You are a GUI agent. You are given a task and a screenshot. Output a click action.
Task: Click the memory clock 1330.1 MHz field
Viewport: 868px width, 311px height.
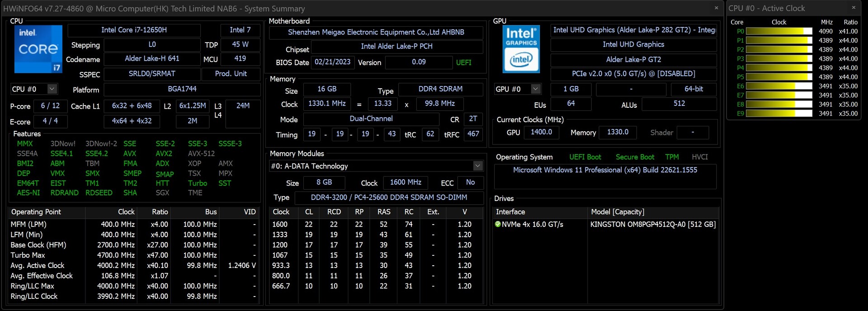tap(327, 104)
